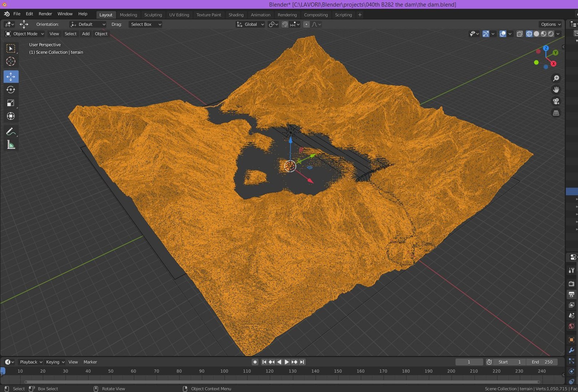Click the End frame field showing 250
The height and width of the screenshot is (392, 578).
[x=542, y=362]
